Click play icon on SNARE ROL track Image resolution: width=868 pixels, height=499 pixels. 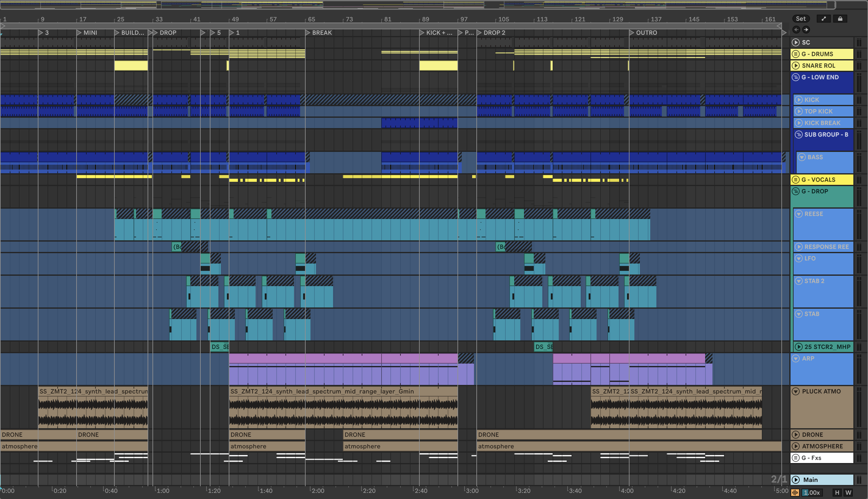796,66
